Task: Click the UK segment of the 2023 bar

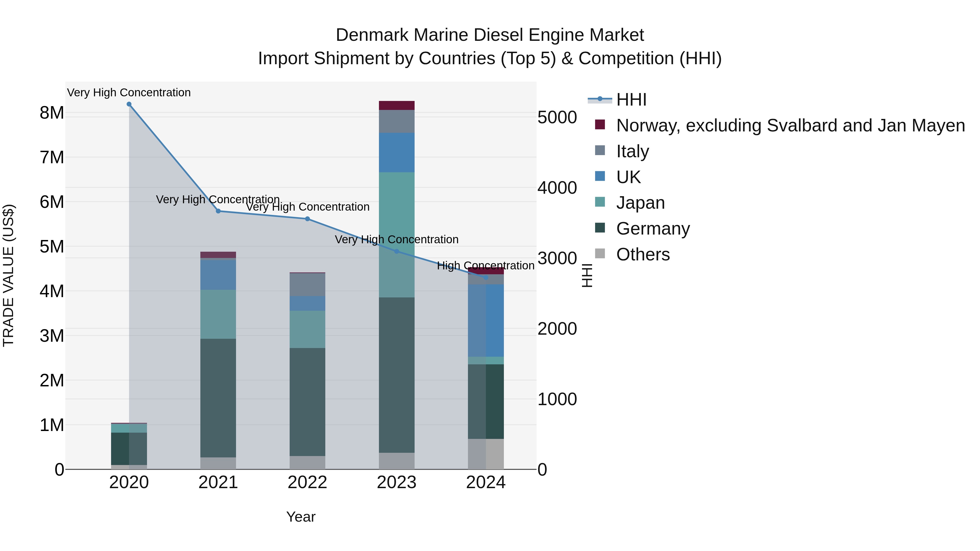Action: click(397, 152)
